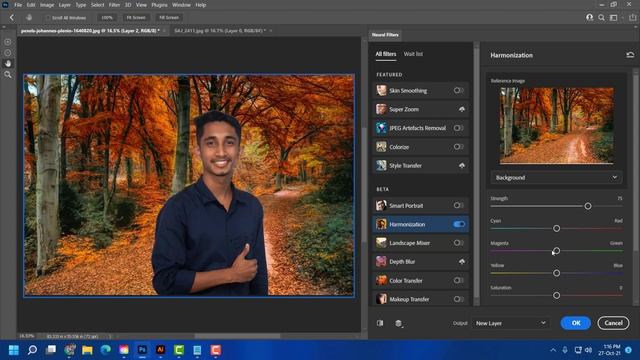Image resolution: width=640 pixels, height=360 pixels.
Task: Click the autumn forest reference image thumbnail
Action: click(x=556, y=125)
